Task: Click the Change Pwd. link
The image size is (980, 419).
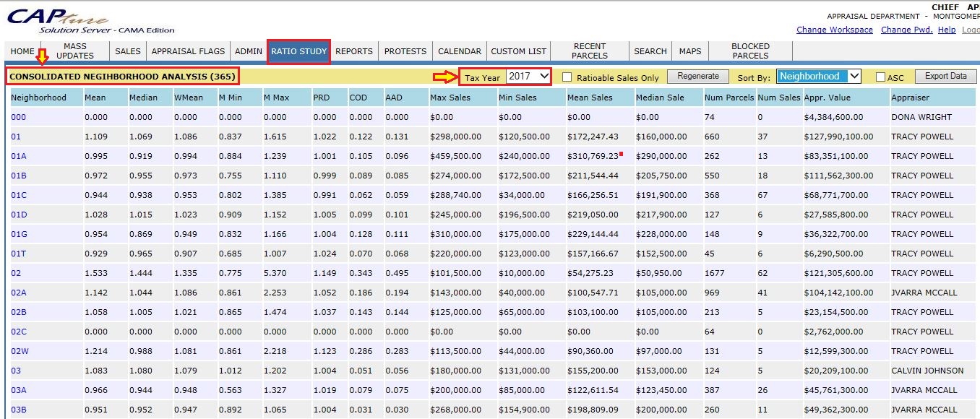Action: point(906,30)
